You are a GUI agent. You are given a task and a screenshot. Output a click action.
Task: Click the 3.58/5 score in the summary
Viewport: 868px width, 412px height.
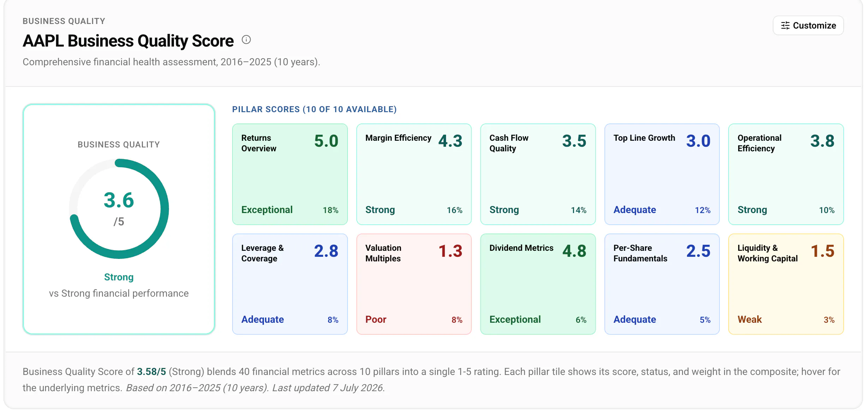coord(151,372)
